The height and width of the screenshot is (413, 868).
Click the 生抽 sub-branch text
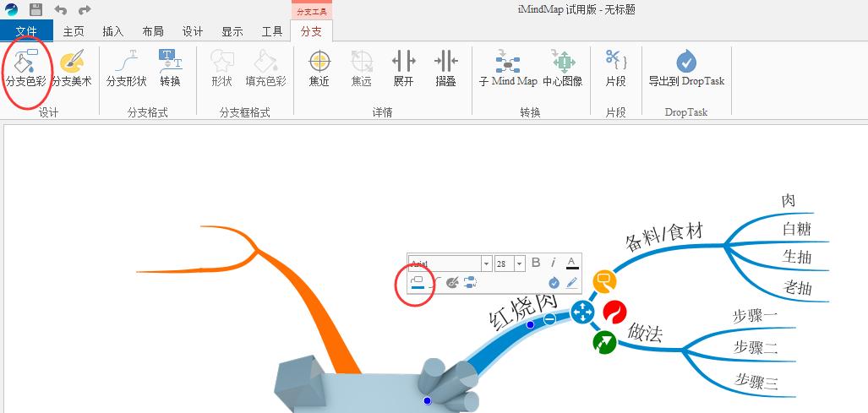coord(797,256)
